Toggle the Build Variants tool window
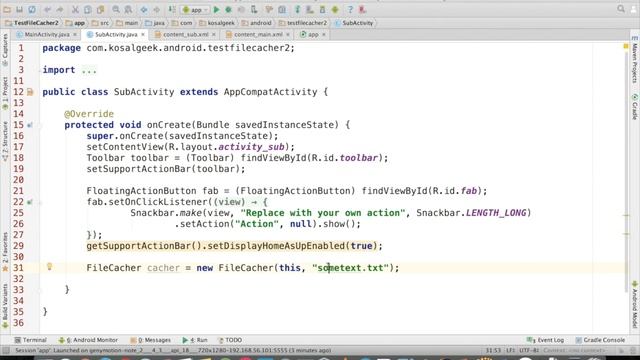640x360 pixels. point(5,305)
